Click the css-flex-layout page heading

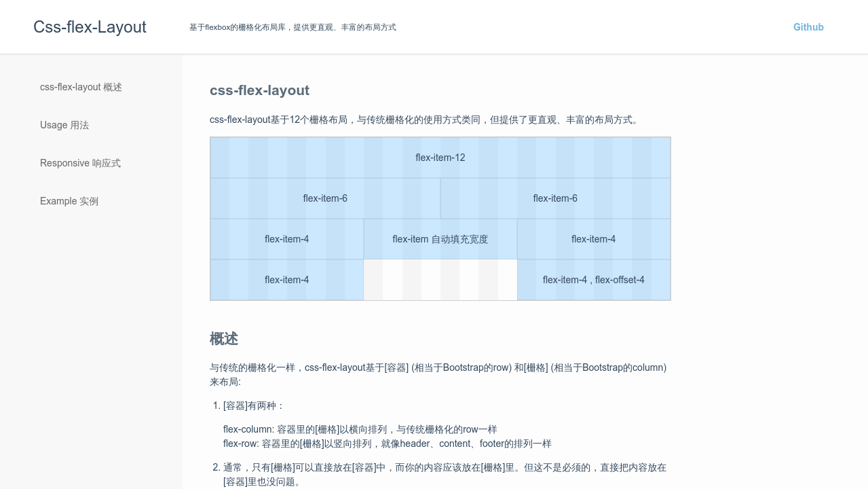click(259, 90)
